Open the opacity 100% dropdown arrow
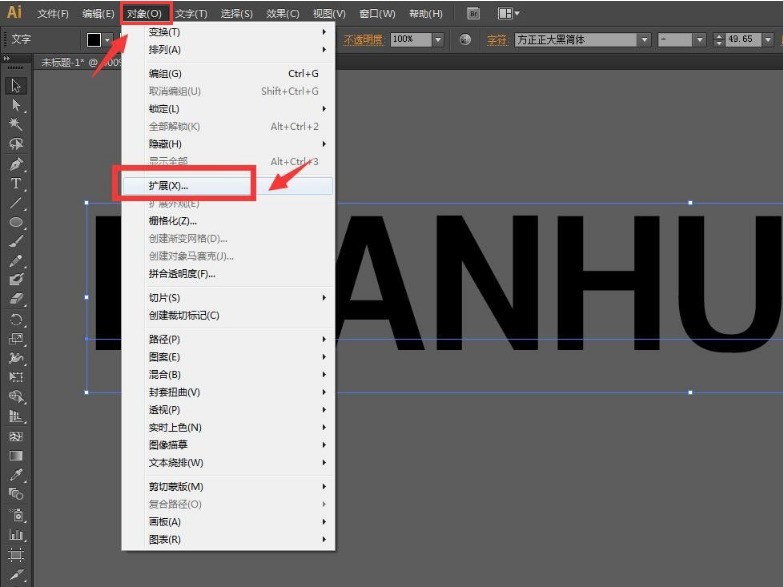The width and height of the screenshot is (783, 587). [x=438, y=39]
